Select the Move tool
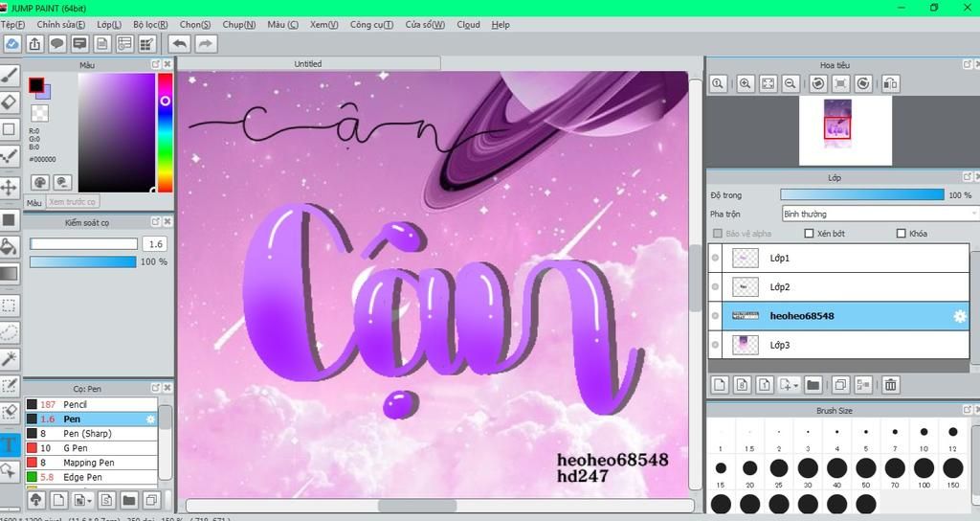The height and width of the screenshot is (521, 980). [x=9, y=187]
